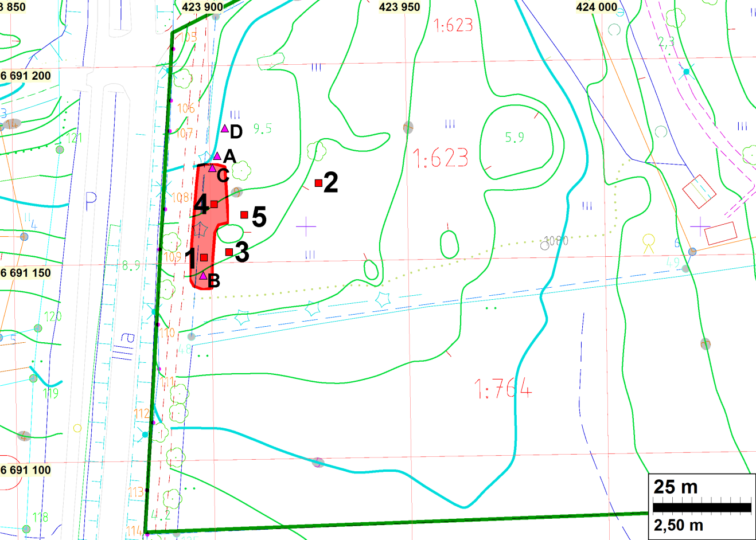Click the green elevation value 9.5
Screen dimensions: 756x540
[x=263, y=129]
